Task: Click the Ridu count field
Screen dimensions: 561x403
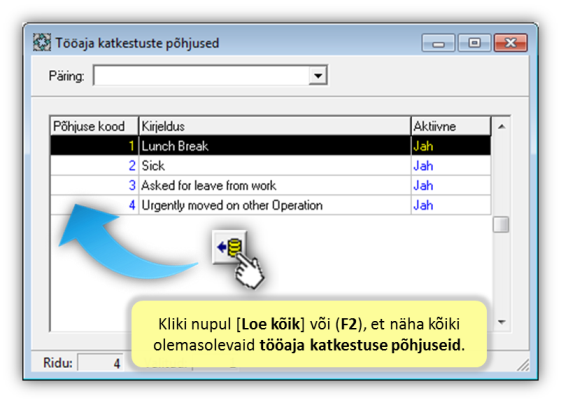Action: click(101, 363)
